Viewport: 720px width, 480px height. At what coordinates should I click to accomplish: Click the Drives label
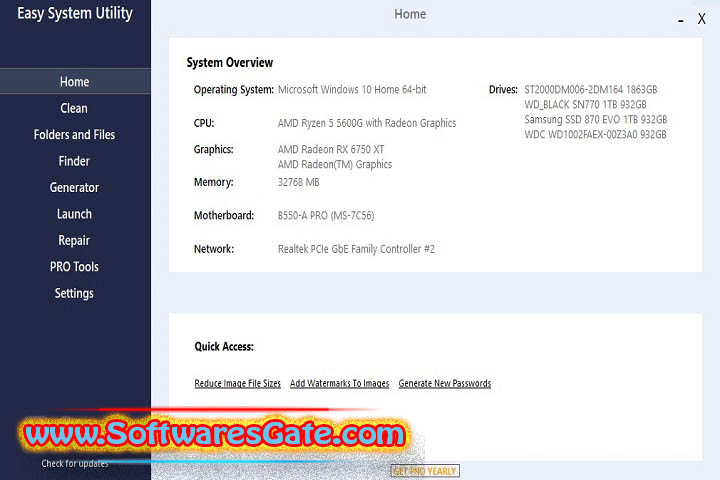coord(503,90)
